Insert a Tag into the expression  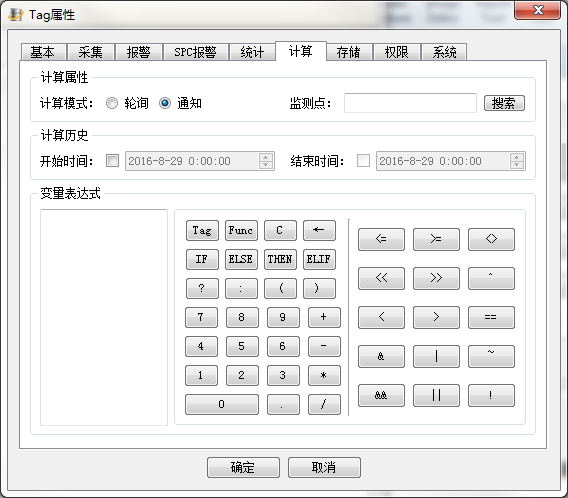[202, 230]
